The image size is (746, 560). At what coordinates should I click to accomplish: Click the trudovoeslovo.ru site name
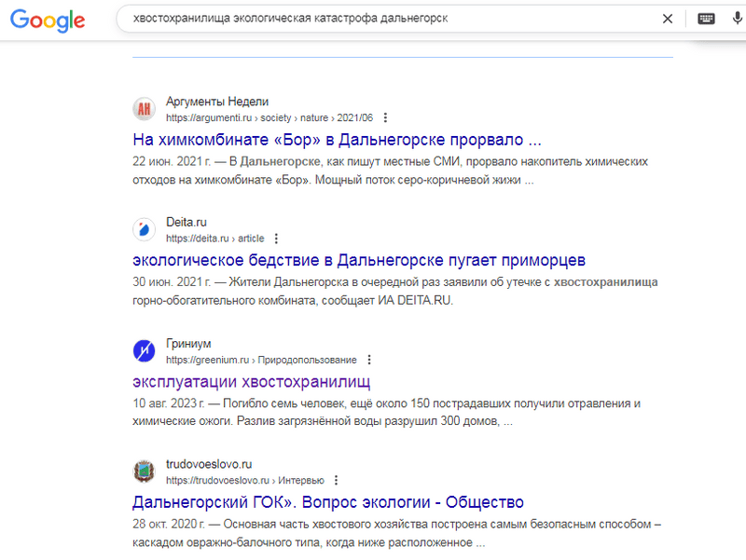click(x=209, y=464)
